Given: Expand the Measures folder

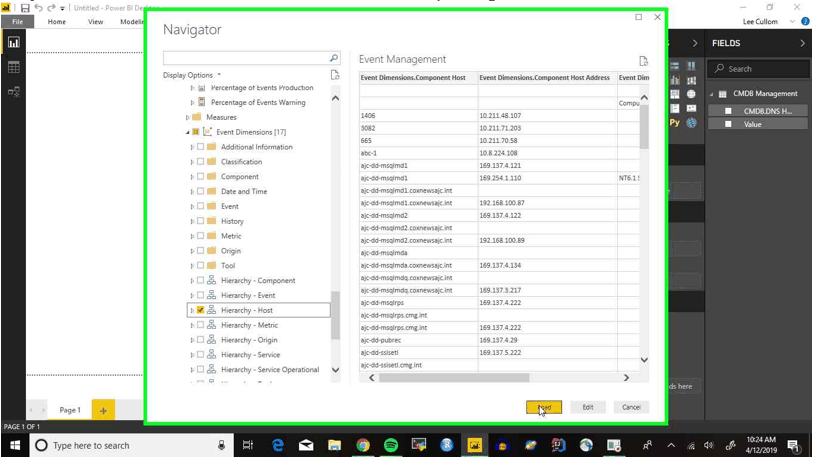Looking at the screenshot, I should pos(187,117).
